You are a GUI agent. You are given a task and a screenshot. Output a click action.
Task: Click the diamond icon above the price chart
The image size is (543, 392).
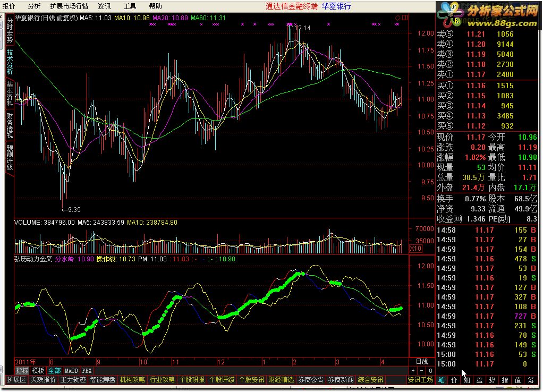tap(397, 18)
